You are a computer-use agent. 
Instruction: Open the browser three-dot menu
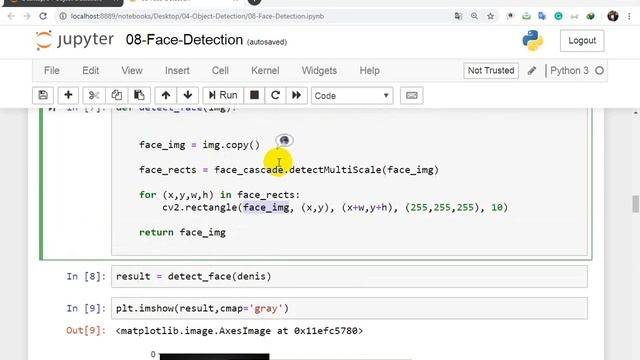point(629,16)
